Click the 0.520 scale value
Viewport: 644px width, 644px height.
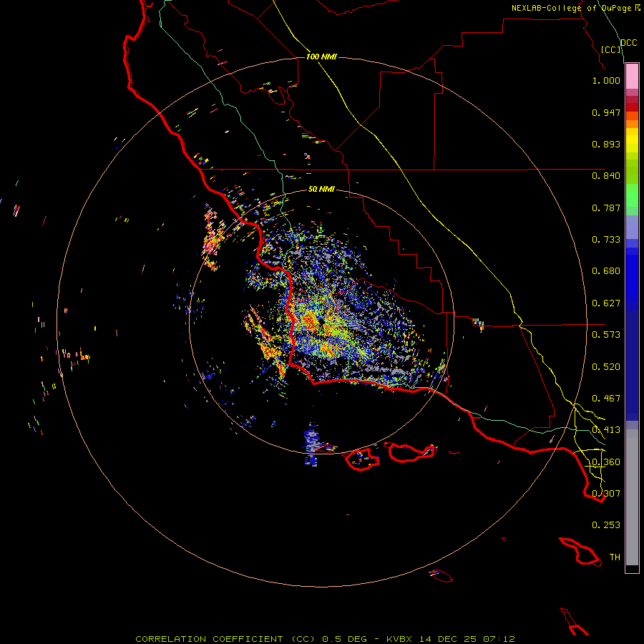pyautogui.click(x=606, y=367)
